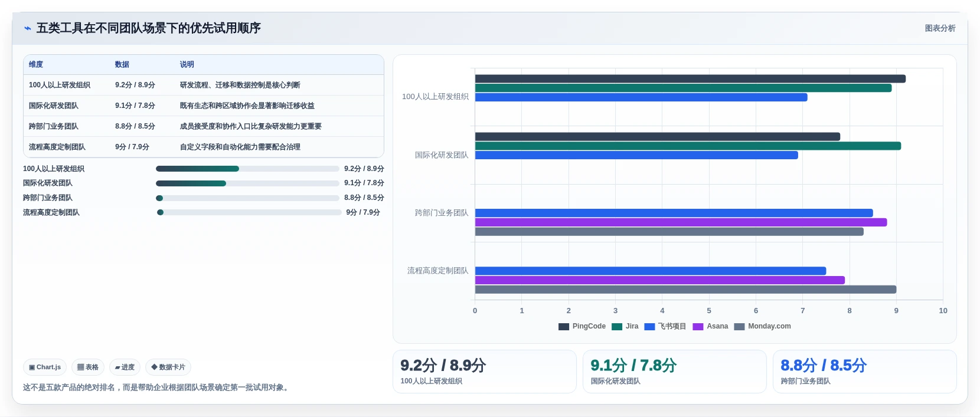Open the 9.1分 / 7.8分 data card

pyautogui.click(x=675, y=372)
